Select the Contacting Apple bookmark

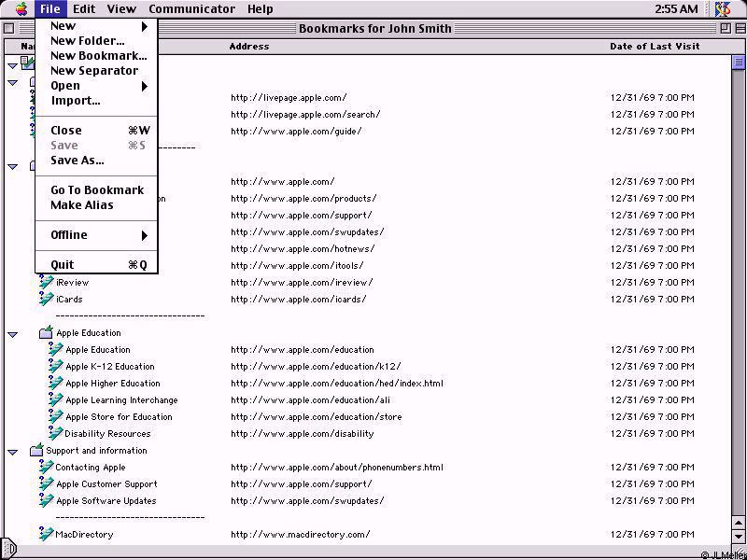click(91, 468)
